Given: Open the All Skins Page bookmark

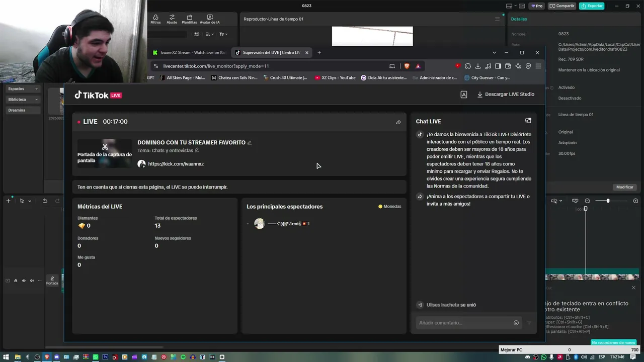Looking at the screenshot, I should point(182,78).
